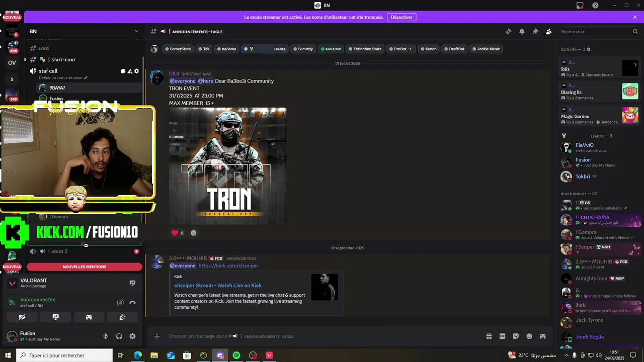Toggle headphones deafen beside Fusion
Viewport: 644px width, 362px height.
[x=119, y=336]
